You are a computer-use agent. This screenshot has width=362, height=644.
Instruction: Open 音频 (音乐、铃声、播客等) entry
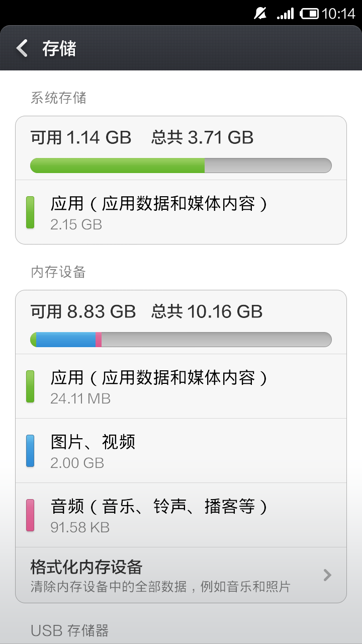[x=181, y=515]
